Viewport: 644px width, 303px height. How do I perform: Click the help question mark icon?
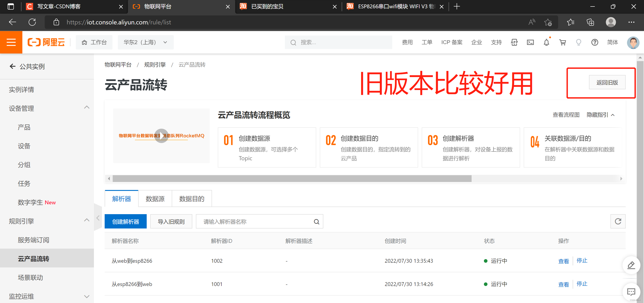595,43
